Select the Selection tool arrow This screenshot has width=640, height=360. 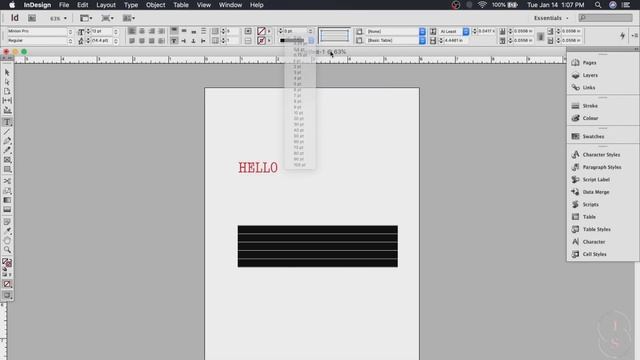tap(7, 73)
